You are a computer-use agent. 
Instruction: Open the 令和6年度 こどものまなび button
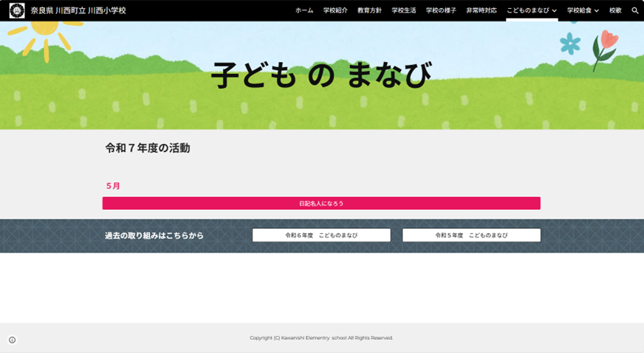tap(321, 235)
